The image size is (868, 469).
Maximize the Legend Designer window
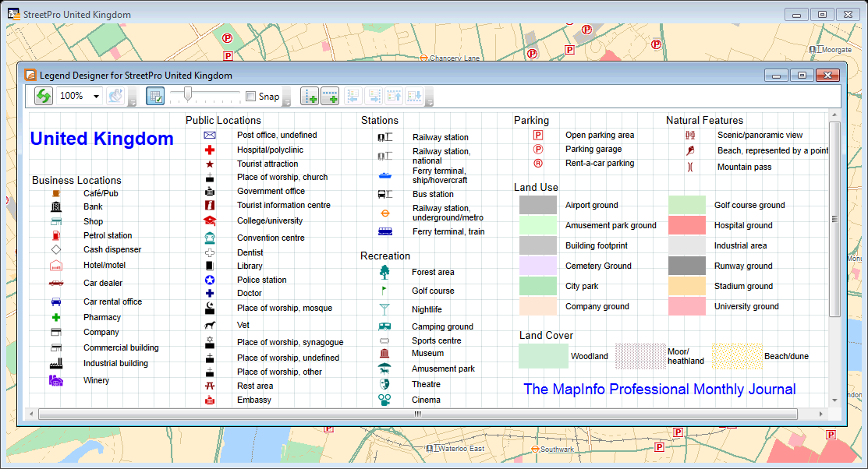point(802,76)
